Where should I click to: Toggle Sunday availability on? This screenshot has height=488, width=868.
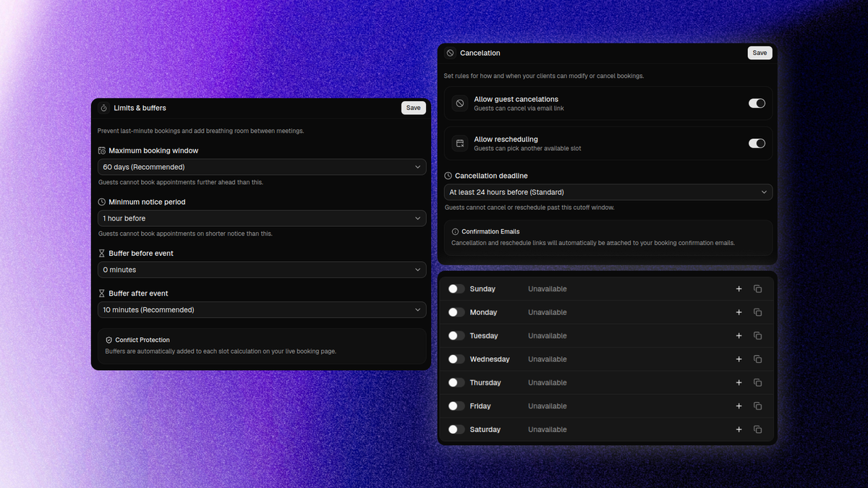[456, 288]
